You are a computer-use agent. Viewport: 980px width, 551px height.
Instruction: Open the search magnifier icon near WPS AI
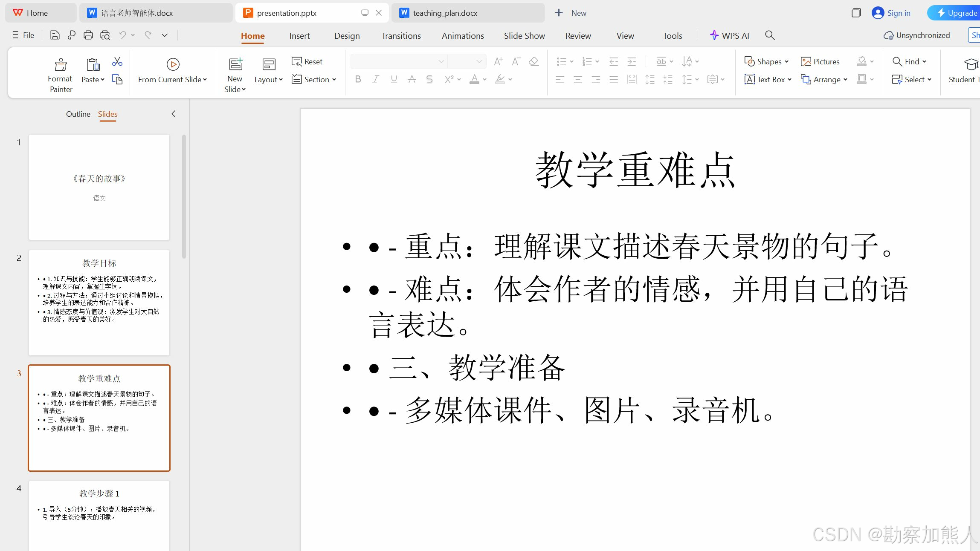(x=770, y=35)
